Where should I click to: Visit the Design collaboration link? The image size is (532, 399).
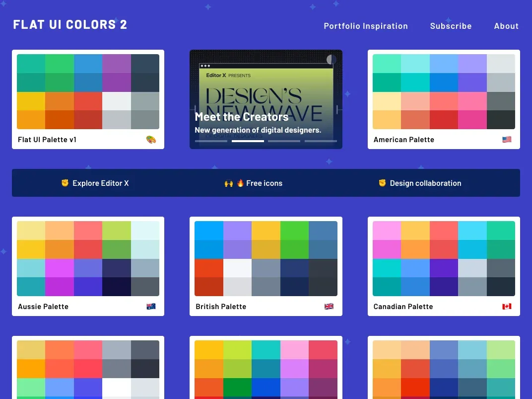[x=425, y=183]
